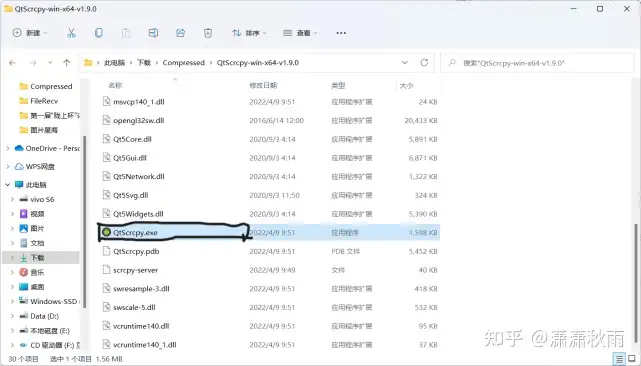Click the Cut scissors icon
The width and height of the screenshot is (641, 366).
pos(72,33)
